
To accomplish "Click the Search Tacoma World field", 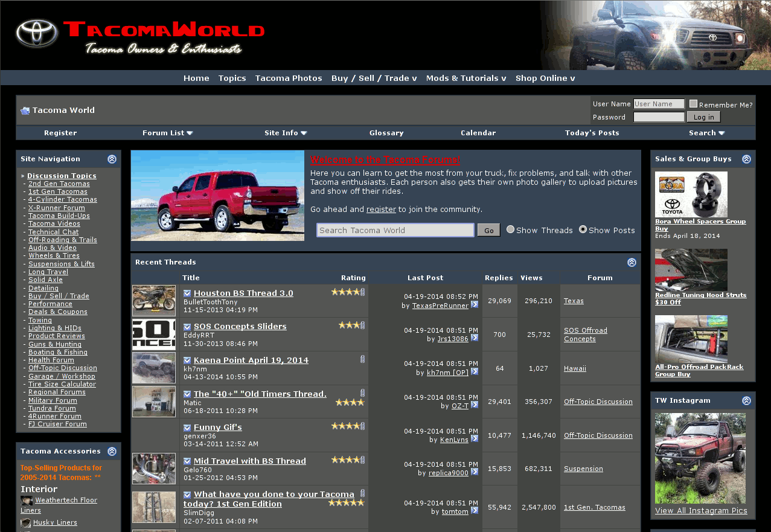I will point(395,230).
